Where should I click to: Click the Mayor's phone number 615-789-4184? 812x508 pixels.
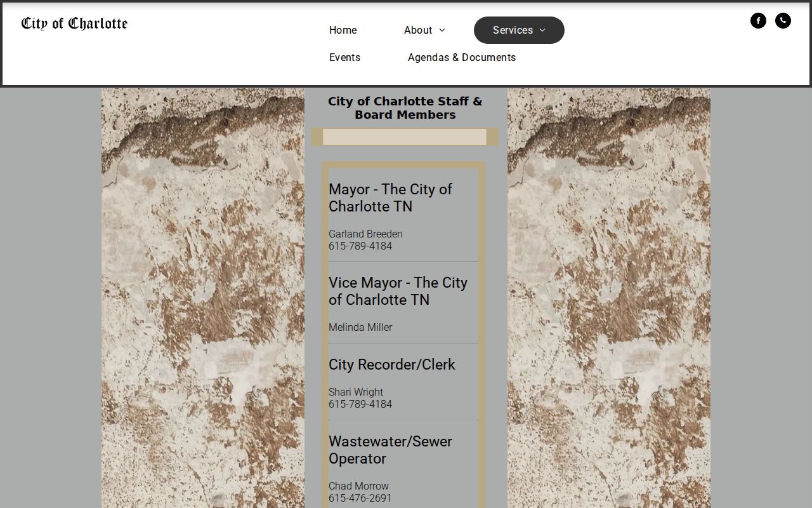pyautogui.click(x=360, y=246)
